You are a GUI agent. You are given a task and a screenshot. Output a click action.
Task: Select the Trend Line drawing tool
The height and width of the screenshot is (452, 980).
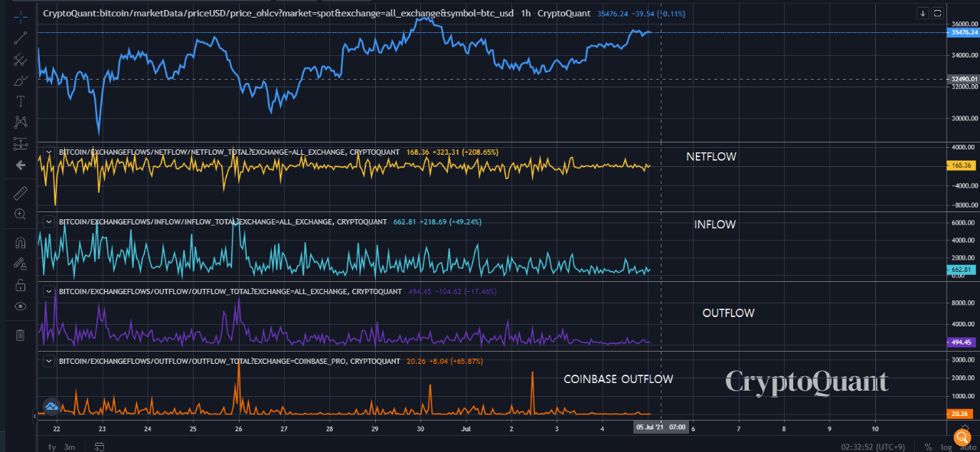click(20, 37)
